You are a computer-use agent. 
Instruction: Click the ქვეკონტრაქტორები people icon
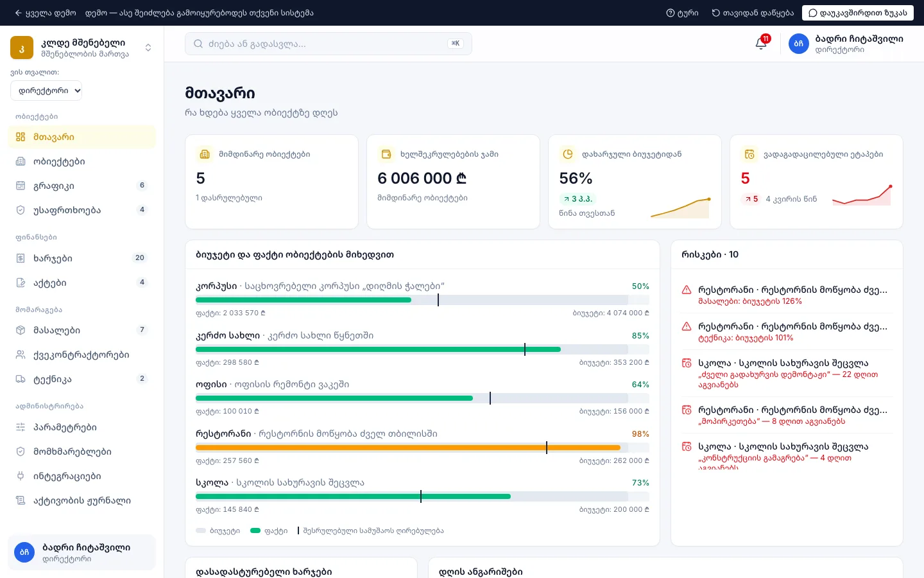pos(21,355)
